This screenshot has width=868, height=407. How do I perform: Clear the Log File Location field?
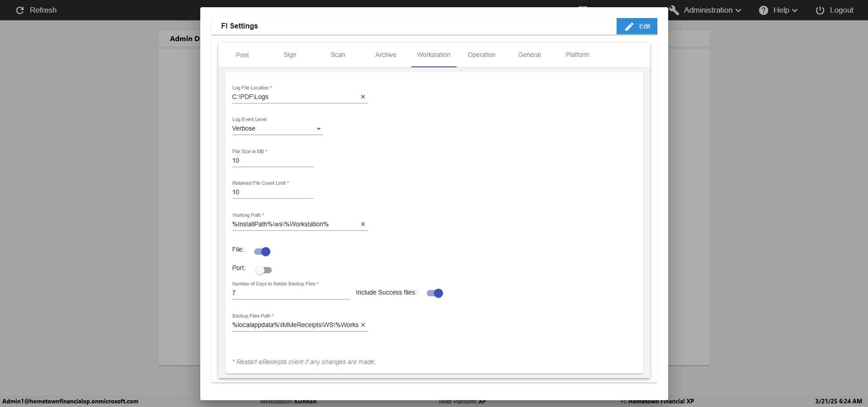(x=363, y=97)
